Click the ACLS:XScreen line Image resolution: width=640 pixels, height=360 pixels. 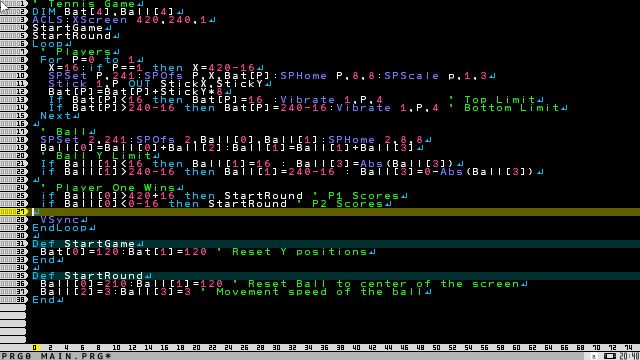120,20
